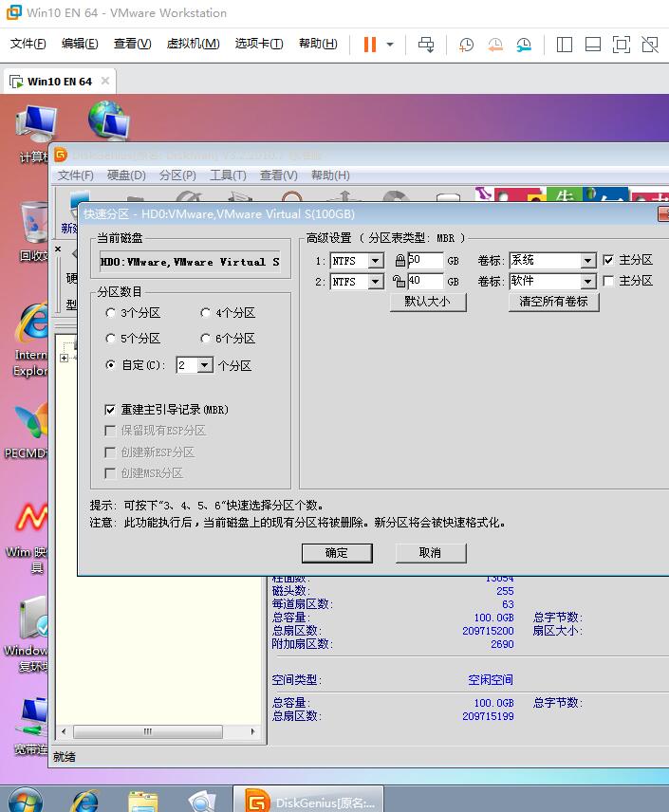Open the snapshot manager wrench-clock icon

[x=524, y=45]
